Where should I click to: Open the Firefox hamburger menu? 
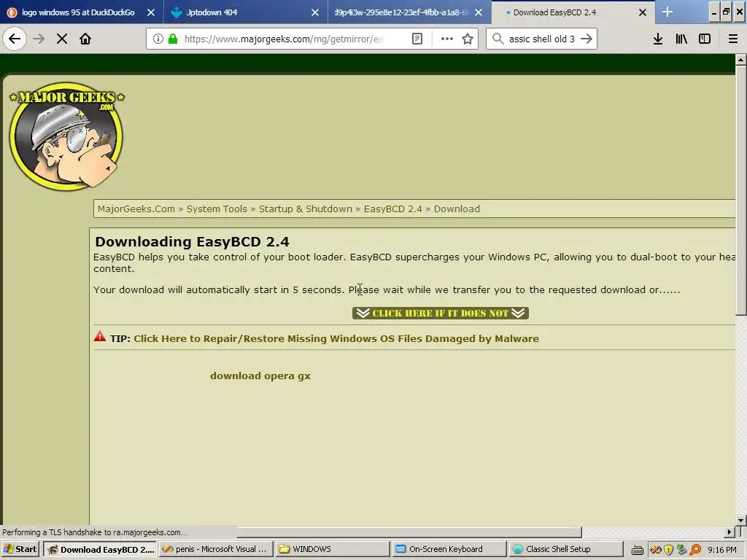click(x=733, y=39)
